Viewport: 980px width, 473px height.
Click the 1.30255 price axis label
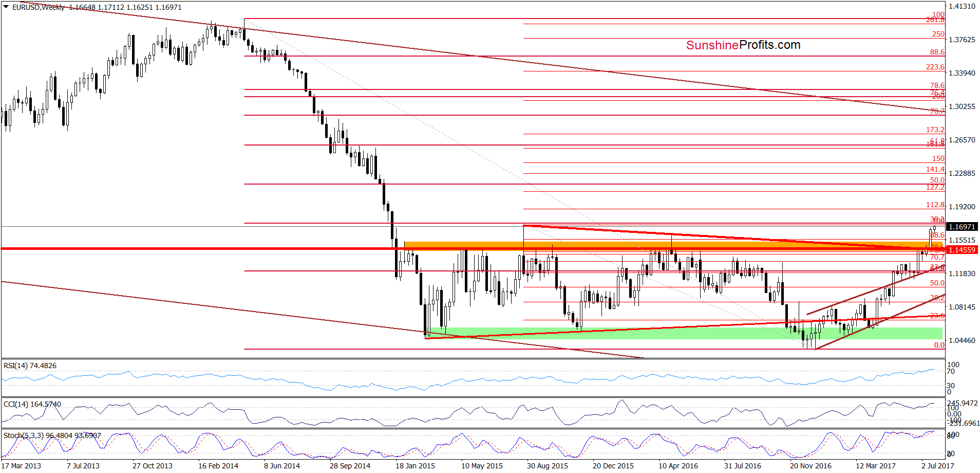click(962, 106)
